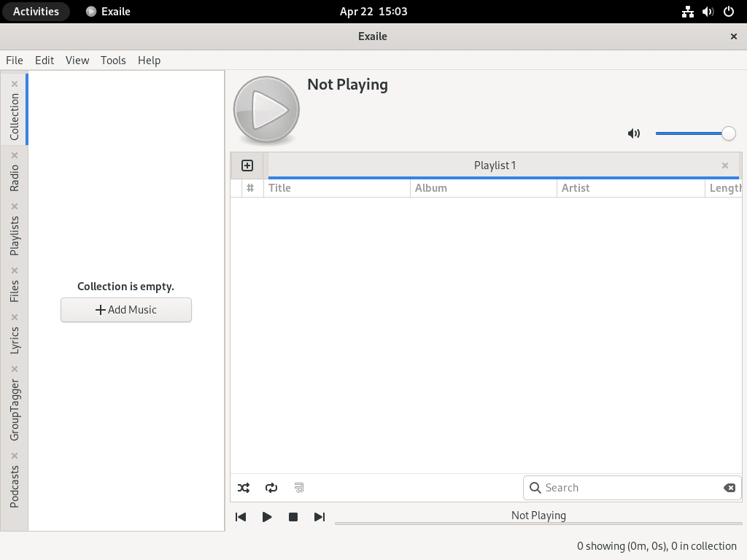Open the Edit menu
747x560 pixels.
click(44, 61)
